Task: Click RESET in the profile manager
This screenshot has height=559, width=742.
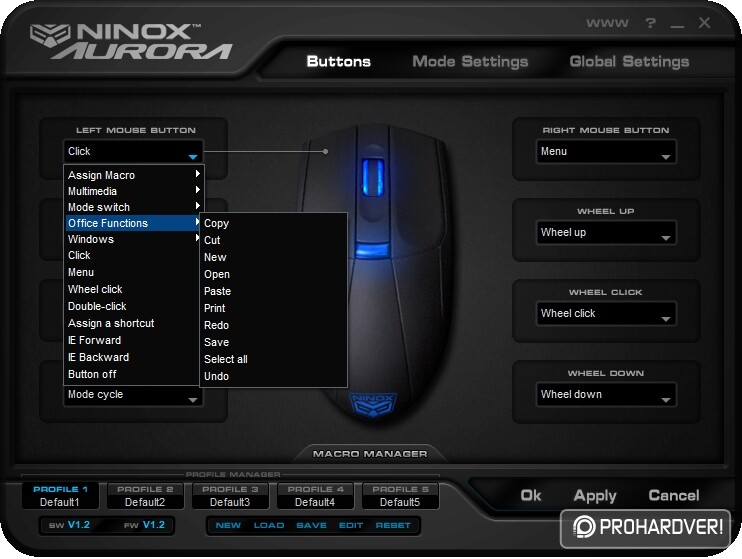Action: tap(393, 525)
